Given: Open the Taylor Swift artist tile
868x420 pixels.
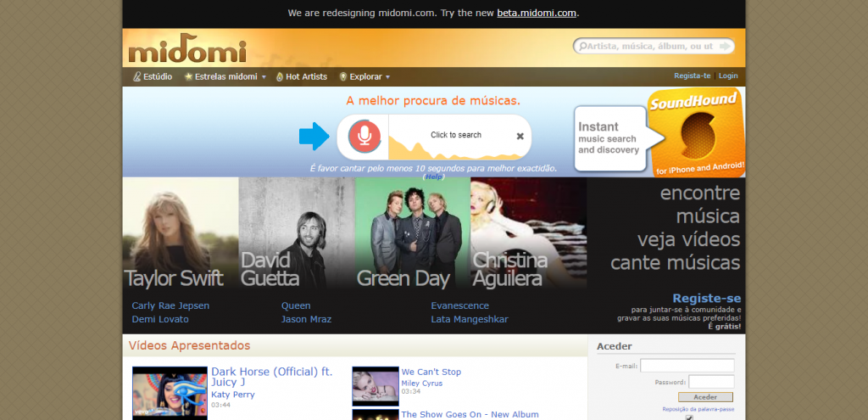Looking at the screenshot, I should click(x=181, y=232).
